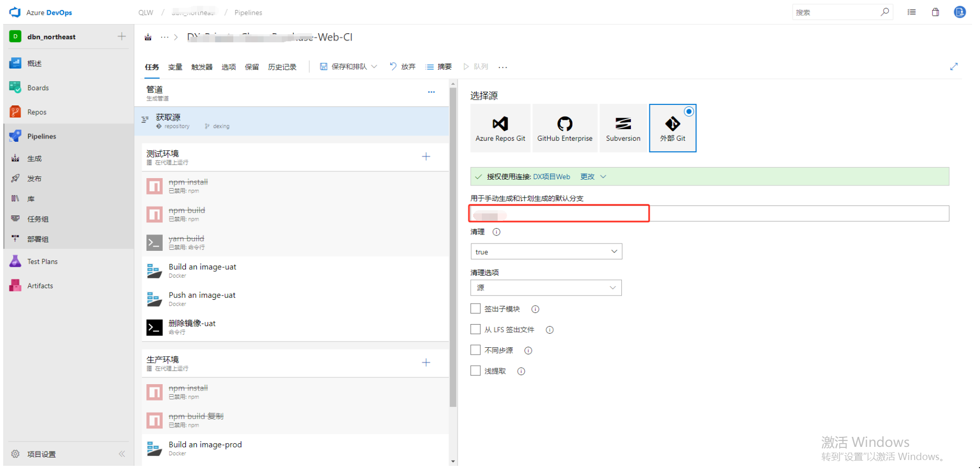This screenshot has width=980, height=469.
Task: Select Azure Repos Git source
Action: [x=500, y=128]
